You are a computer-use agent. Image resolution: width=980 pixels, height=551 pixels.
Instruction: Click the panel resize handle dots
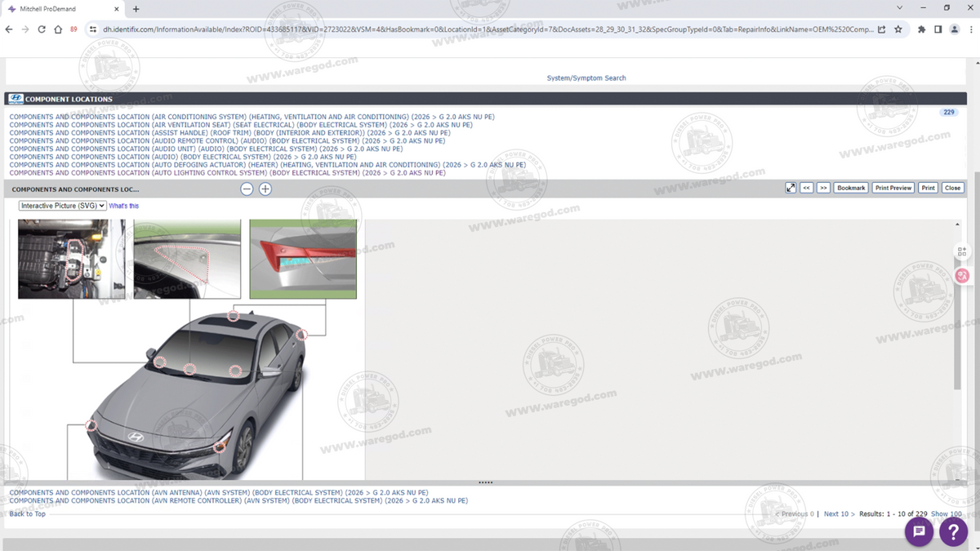click(x=485, y=482)
